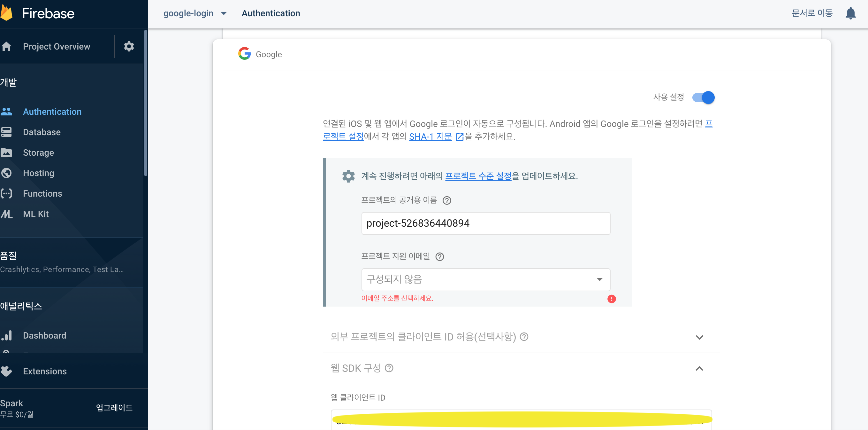This screenshot has height=430, width=868.
Task: Open the SHA-1 지문 link
Action: [430, 137]
